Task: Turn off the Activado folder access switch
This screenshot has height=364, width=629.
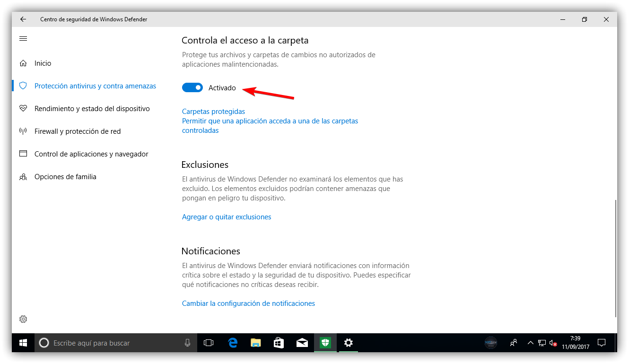Action: click(192, 87)
